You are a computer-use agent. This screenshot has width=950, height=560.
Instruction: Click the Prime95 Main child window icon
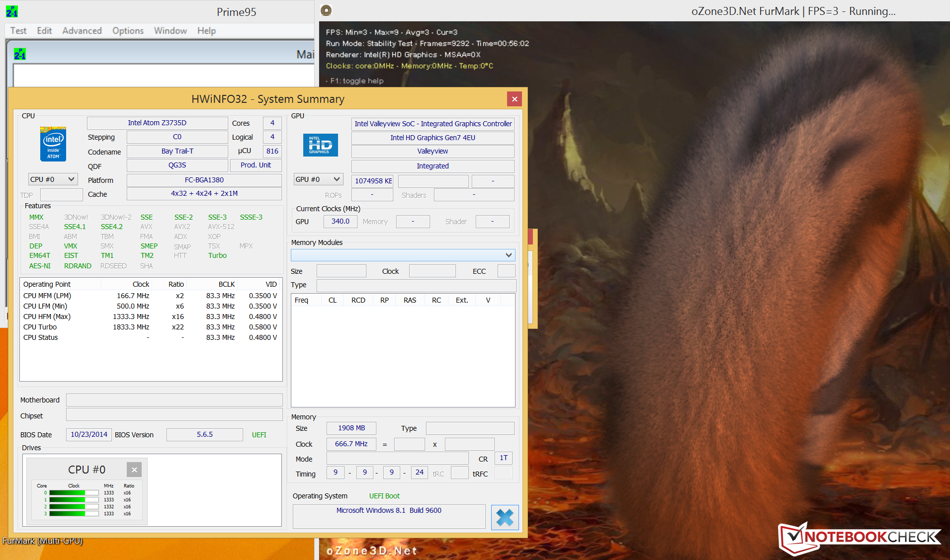(20, 54)
